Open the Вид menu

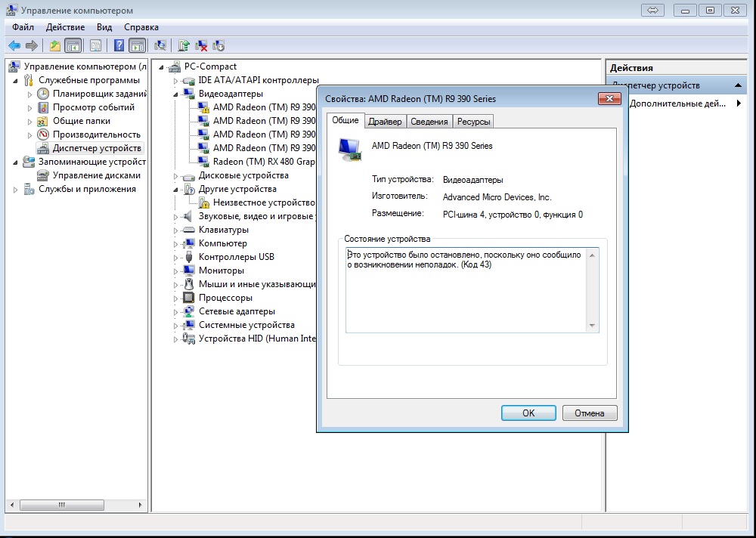(104, 27)
